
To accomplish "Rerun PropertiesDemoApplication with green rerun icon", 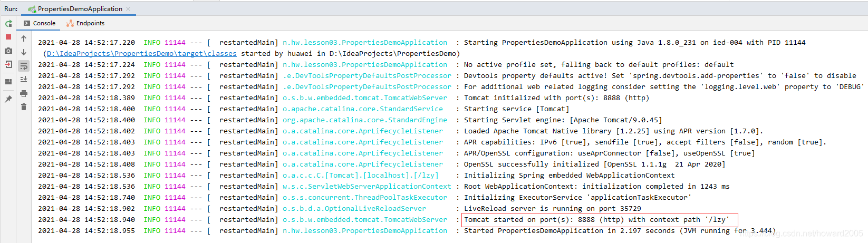I will coord(8,24).
